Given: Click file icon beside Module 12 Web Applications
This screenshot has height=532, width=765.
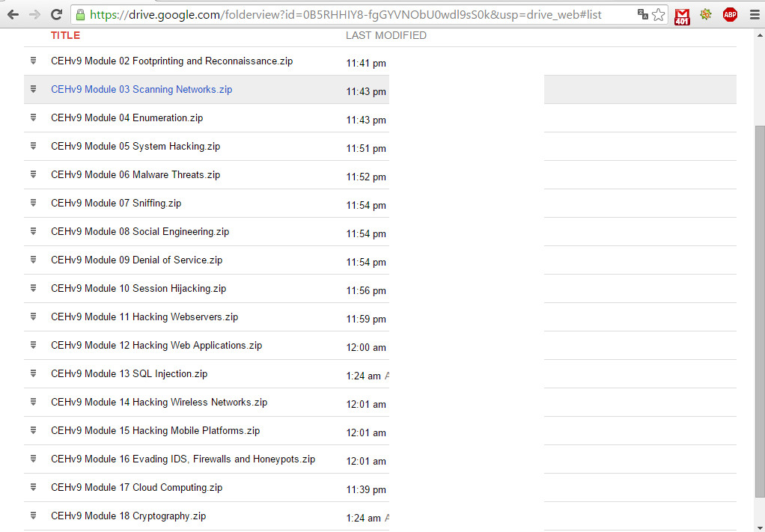Looking at the screenshot, I should point(33,345).
